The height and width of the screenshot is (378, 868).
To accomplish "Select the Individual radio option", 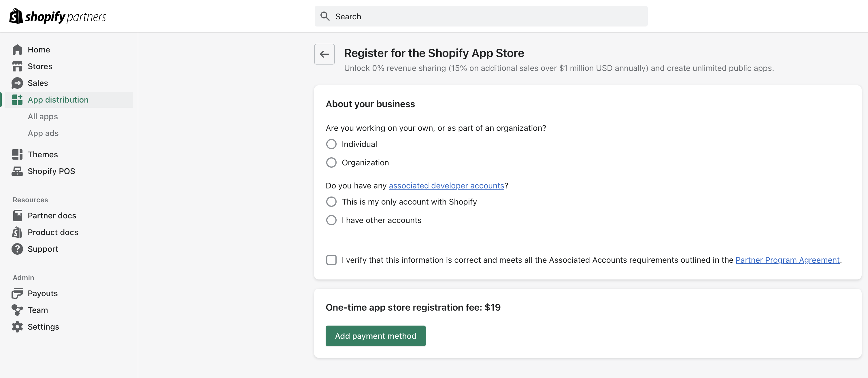I will (331, 144).
